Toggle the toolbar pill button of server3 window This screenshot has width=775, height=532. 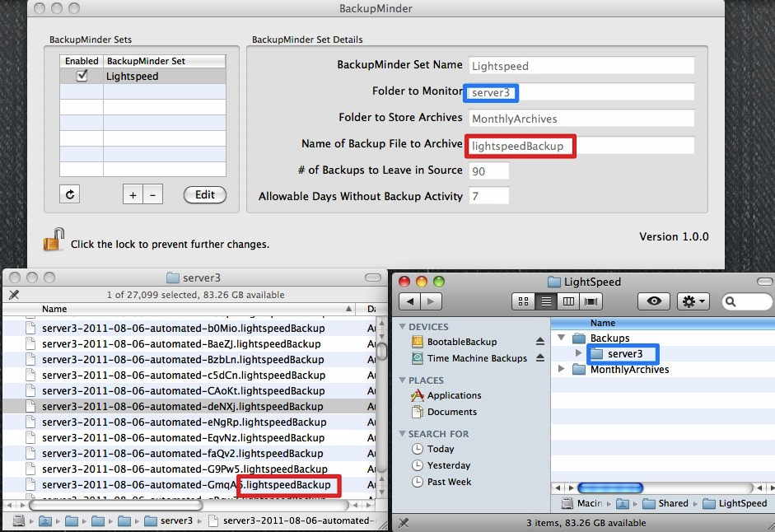click(373, 278)
